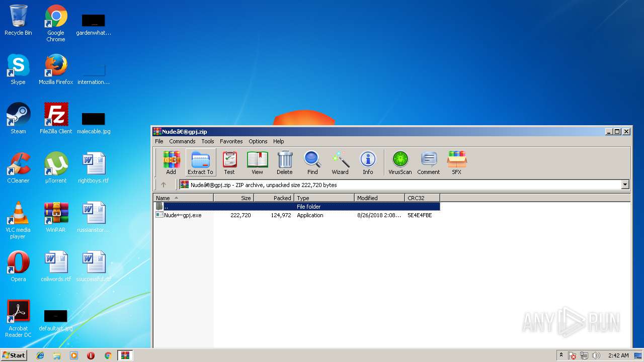Open the Favorites menu
Image resolution: width=644 pixels, height=362 pixels.
pos(231,141)
